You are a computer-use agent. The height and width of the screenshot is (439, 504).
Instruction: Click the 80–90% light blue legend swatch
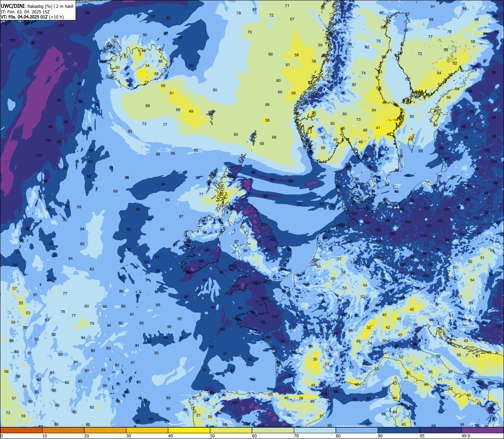357,430
